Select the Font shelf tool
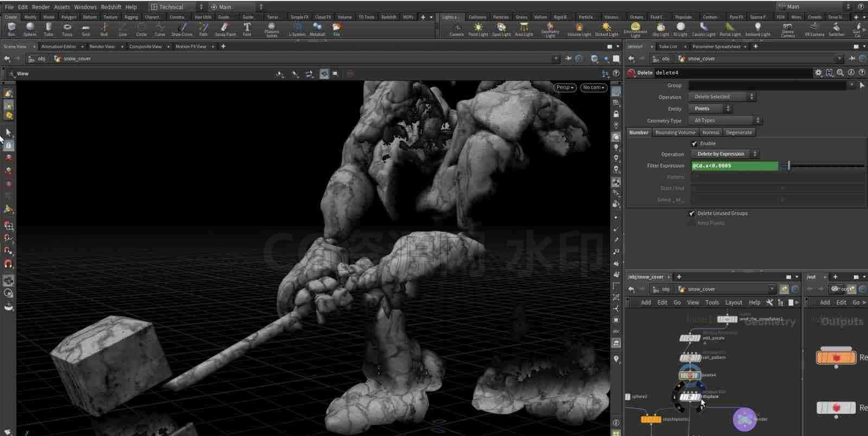 click(247, 29)
